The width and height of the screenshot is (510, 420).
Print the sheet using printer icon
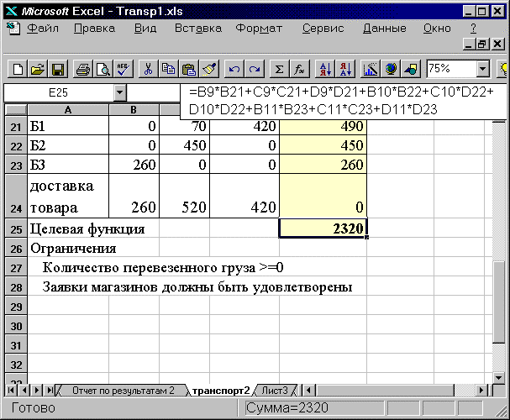[82, 69]
